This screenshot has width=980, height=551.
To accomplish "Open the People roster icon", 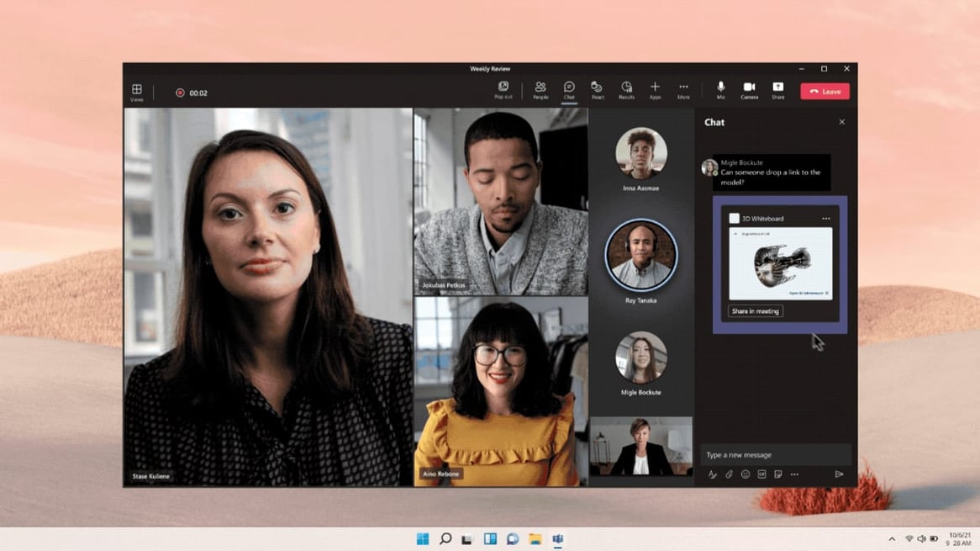I will click(540, 88).
